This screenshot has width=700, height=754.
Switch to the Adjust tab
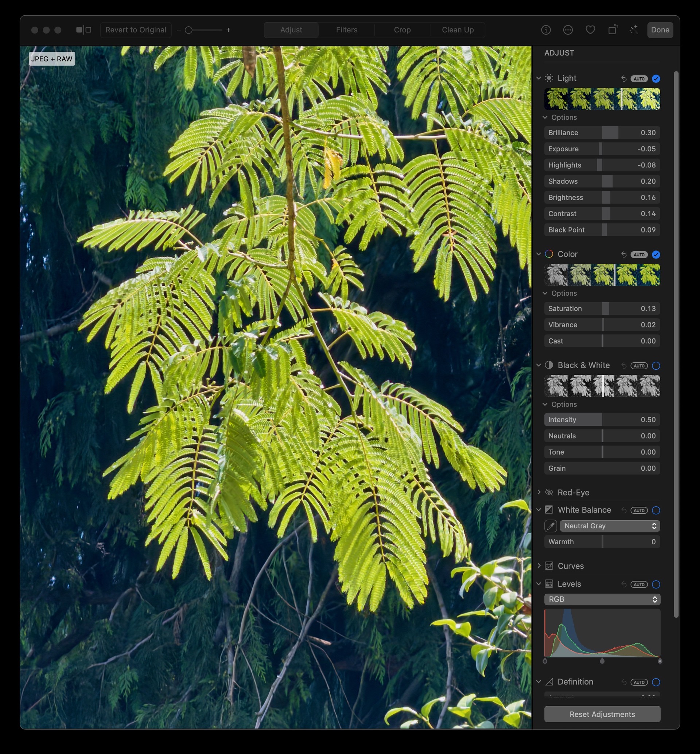[291, 30]
